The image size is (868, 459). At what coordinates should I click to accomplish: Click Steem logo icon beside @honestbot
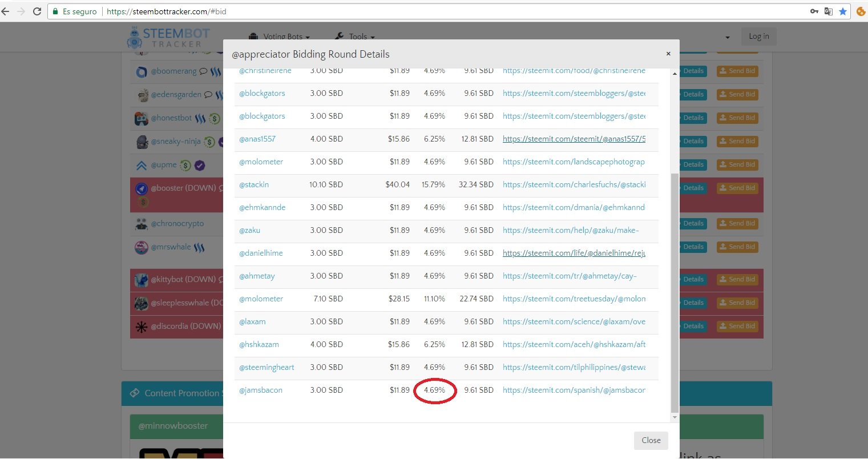(x=200, y=118)
